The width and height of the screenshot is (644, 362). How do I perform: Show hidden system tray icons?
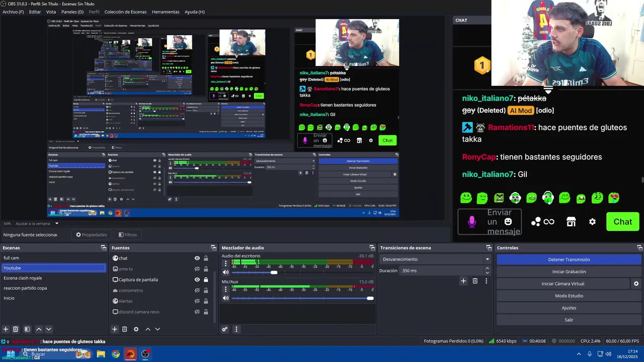click(579, 354)
